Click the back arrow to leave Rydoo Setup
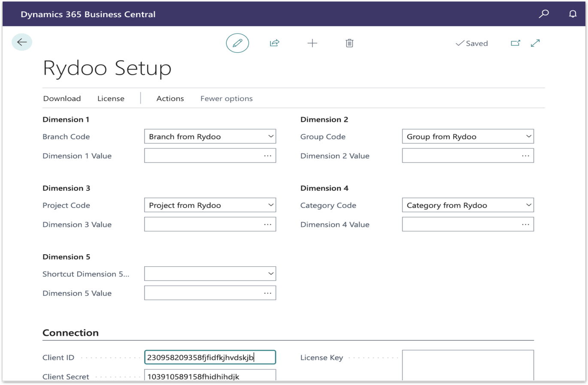This screenshot has width=588, height=385. coord(21,42)
